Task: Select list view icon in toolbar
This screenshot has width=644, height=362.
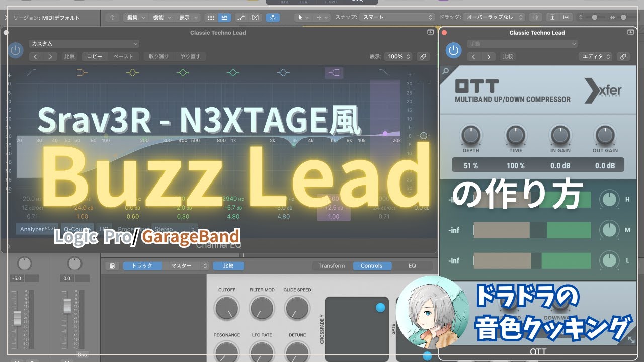Action: point(224,17)
